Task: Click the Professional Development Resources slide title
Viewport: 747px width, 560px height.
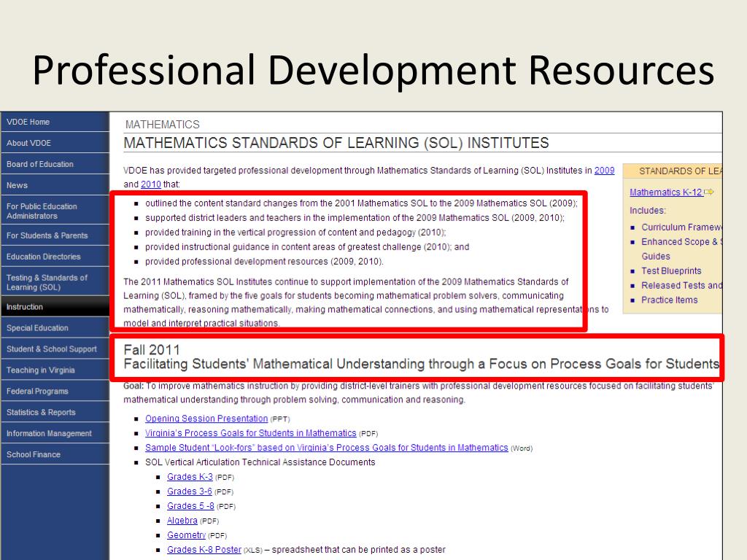Action: point(373,70)
